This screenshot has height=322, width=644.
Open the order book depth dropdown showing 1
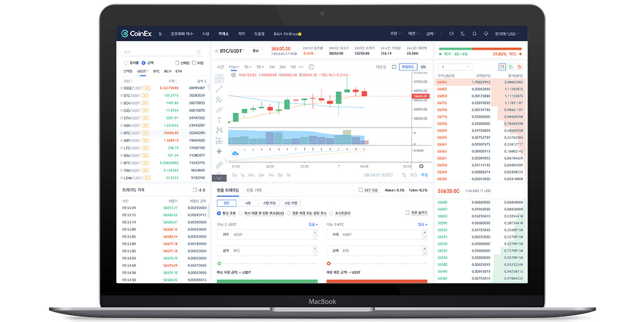(455, 67)
